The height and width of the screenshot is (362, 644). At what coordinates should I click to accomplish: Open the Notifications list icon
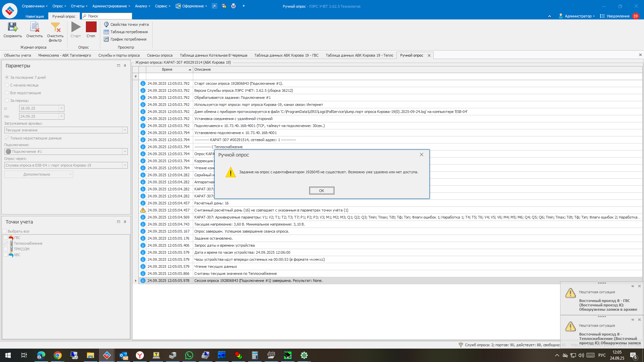602,16
